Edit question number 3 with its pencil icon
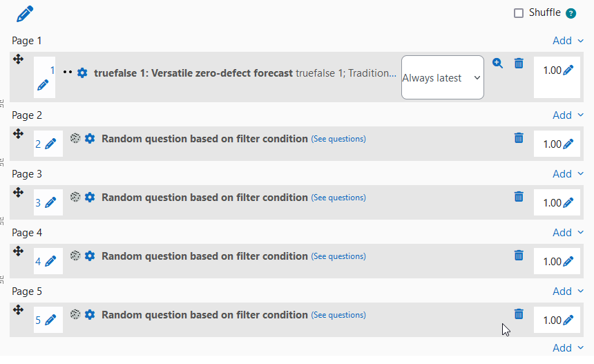Screen dimensions: 594x364 pyautogui.click(x=50, y=202)
